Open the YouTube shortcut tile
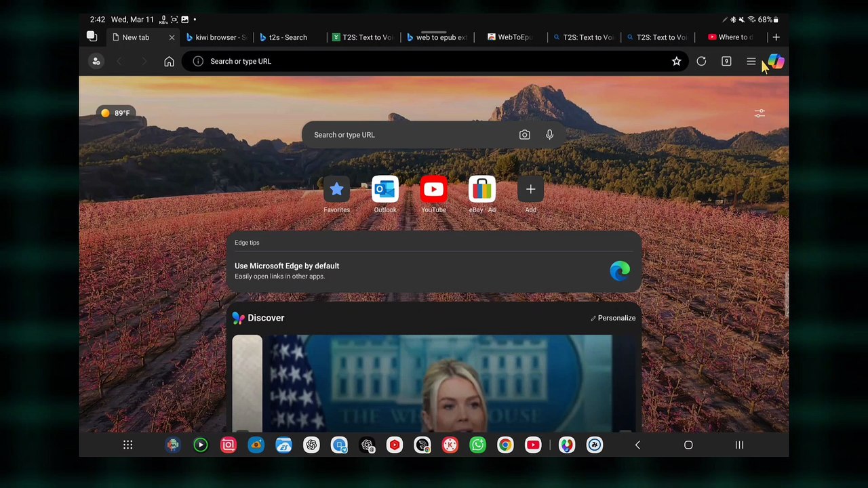 pyautogui.click(x=433, y=195)
